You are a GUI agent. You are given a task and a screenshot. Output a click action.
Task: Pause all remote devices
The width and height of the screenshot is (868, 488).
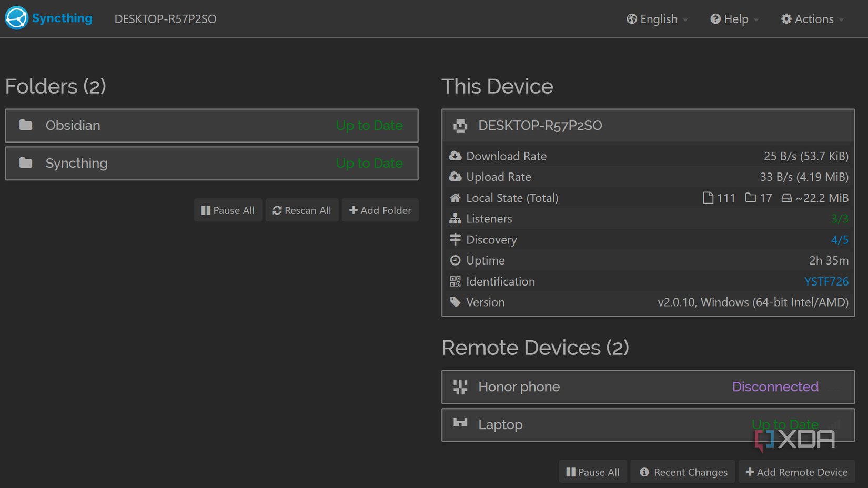tap(593, 472)
